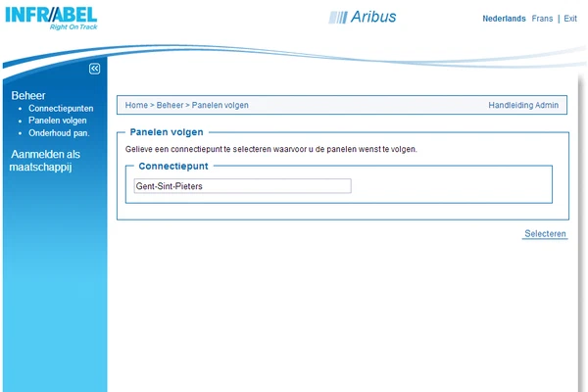Select the Beheer sidebar heading
The width and height of the screenshot is (588, 392).
28,95
